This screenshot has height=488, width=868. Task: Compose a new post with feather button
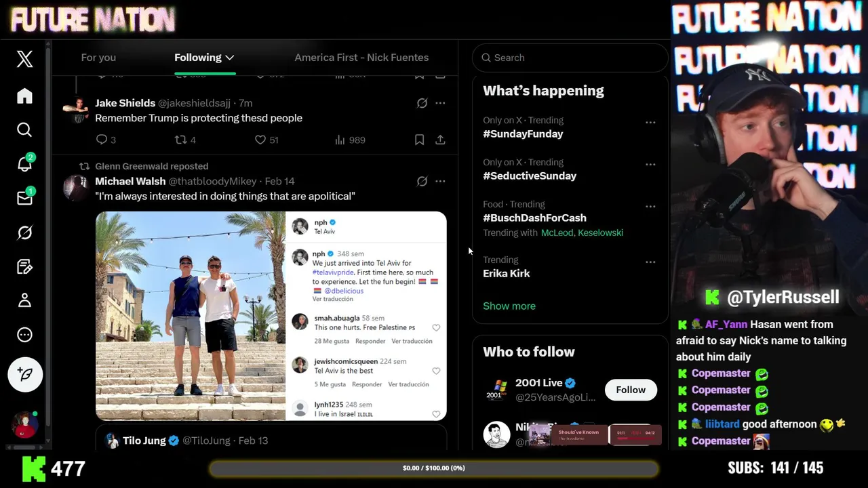pos(25,374)
